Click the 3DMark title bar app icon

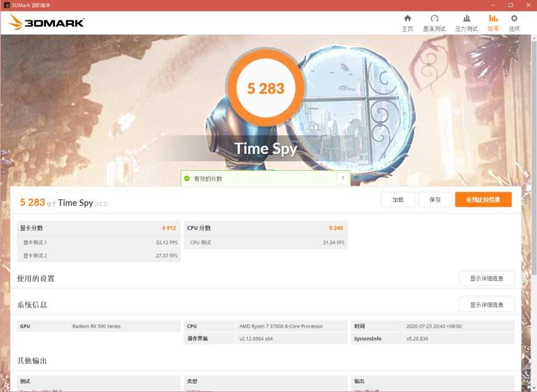(6, 5)
